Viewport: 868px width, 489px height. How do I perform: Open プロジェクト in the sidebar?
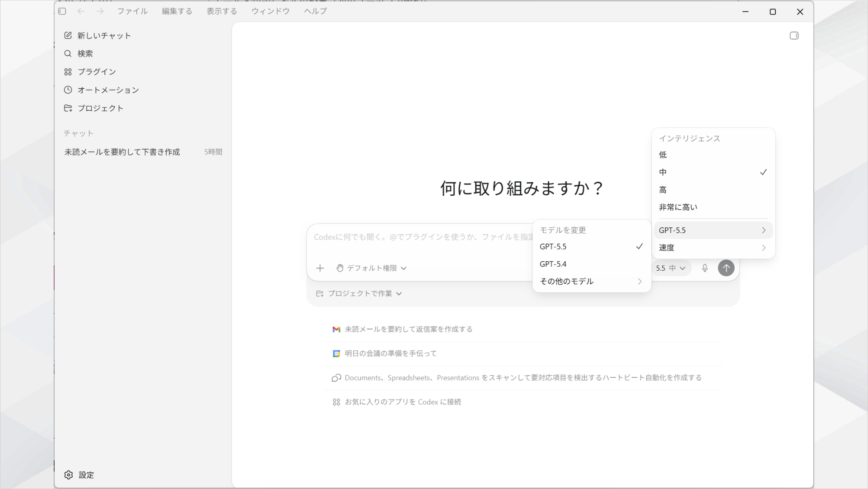143,108
